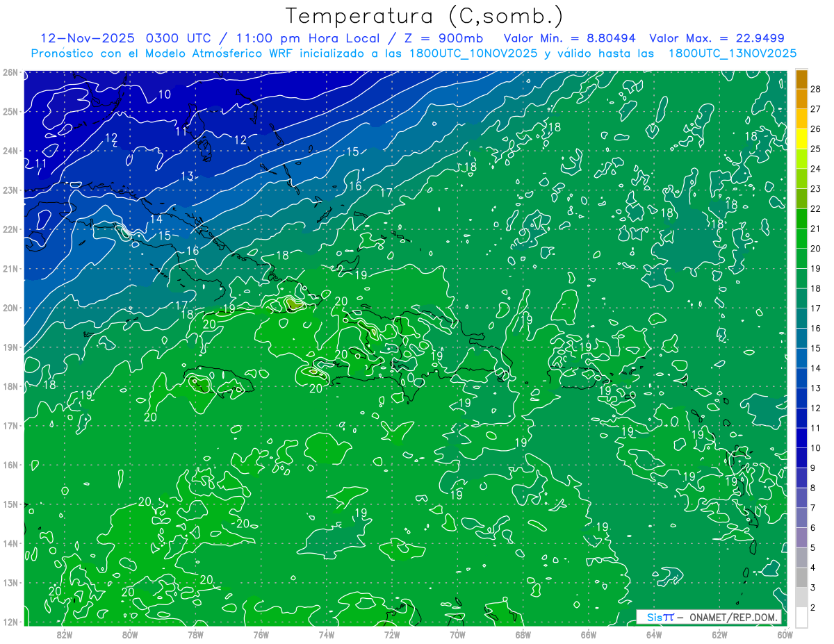Select the '1800UTC_13NOV2025' valid-until time
The height and width of the screenshot is (644, 834).
pyautogui.click(x=733, y=53)
